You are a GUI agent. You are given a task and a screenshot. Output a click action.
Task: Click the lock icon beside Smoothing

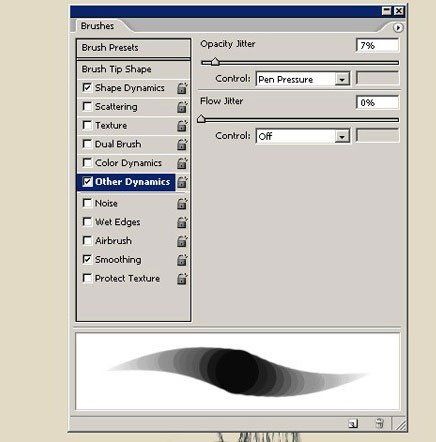(x=182, y=260)
